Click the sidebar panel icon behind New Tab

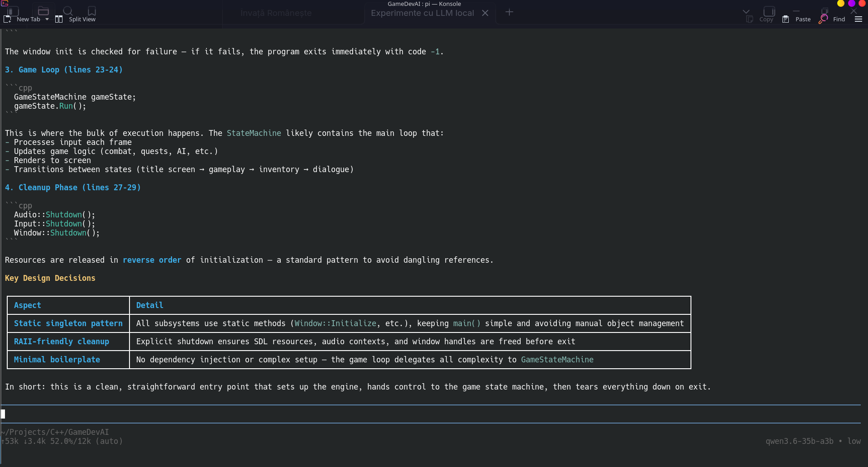point(13,11)
